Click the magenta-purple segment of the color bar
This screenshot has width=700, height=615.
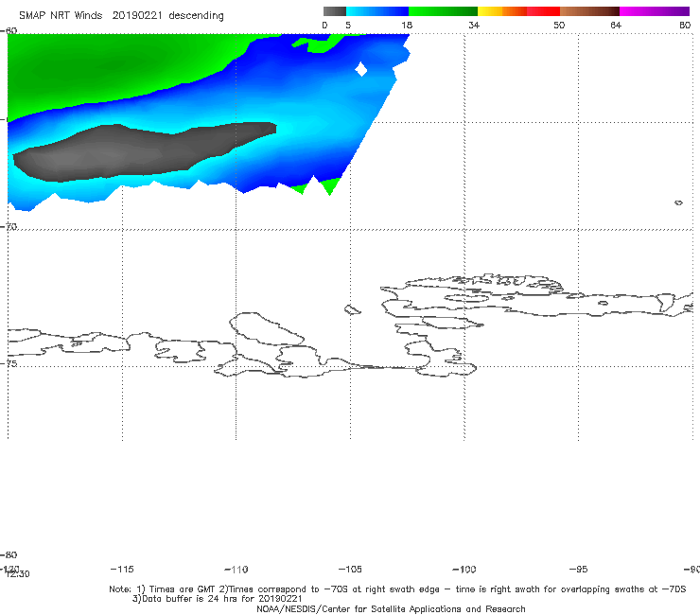[655, 11]
